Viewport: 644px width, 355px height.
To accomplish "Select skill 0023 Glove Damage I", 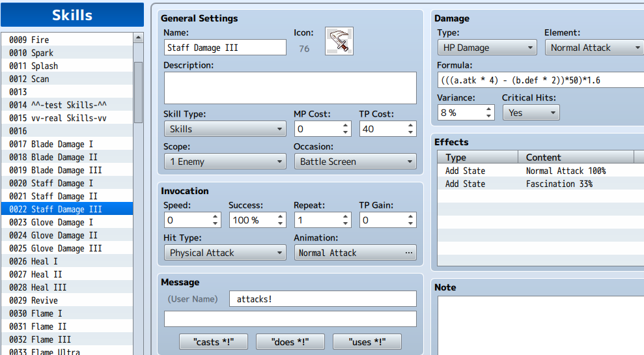I will 67,222.
